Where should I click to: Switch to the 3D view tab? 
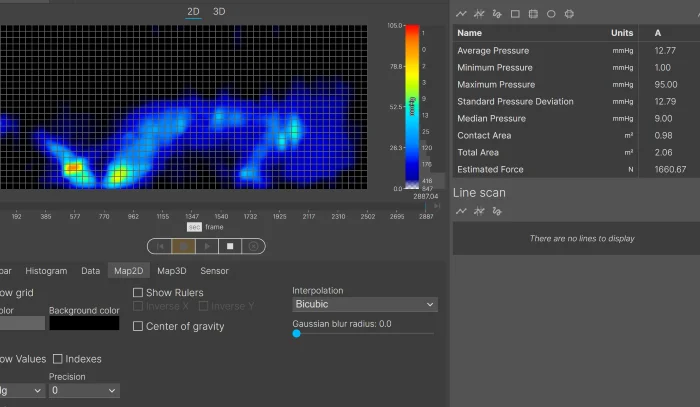click(x=219, y=11)
